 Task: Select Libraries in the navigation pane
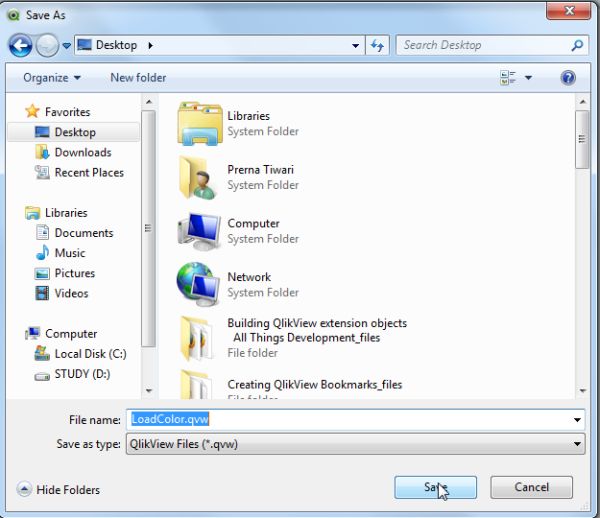(56, 213)
